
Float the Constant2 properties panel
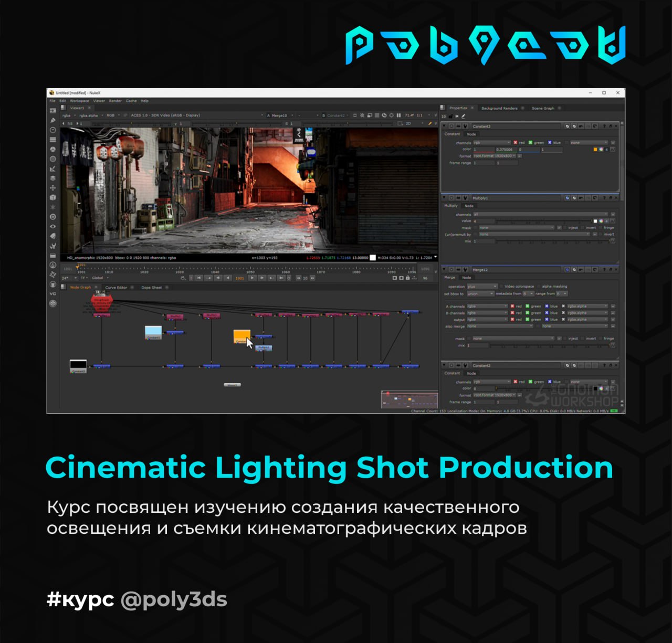pyautogui.click(x=611, y=365)
